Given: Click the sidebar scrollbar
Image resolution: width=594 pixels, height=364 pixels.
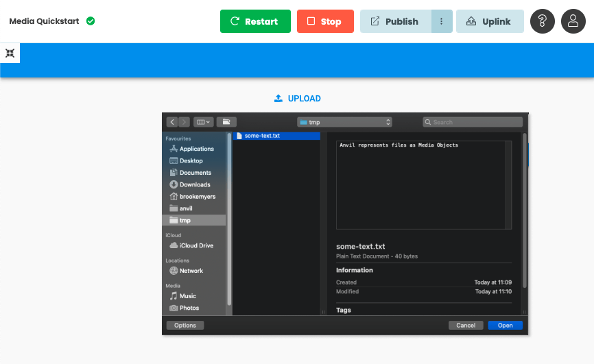Looking at the screenshot, I should click(229, 219).
